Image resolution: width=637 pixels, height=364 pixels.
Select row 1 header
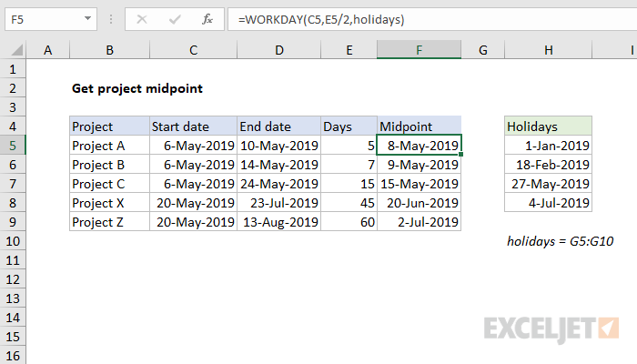(13, 69)
